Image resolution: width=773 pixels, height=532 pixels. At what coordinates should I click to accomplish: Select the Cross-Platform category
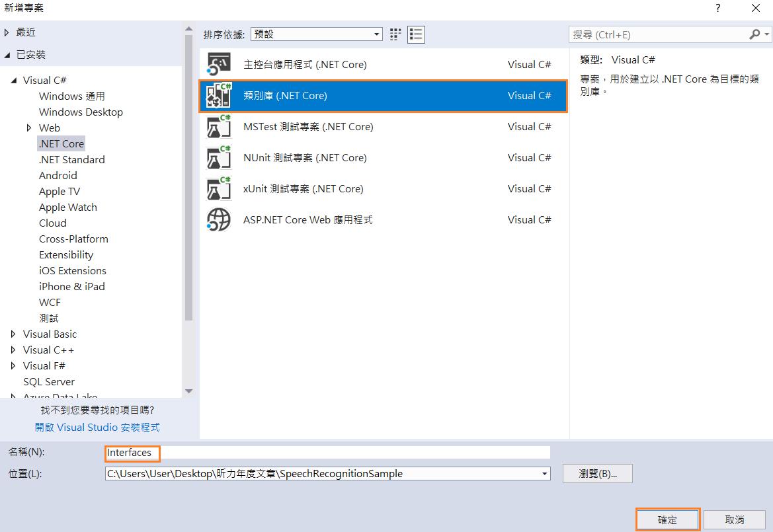(x=73, y=239)
